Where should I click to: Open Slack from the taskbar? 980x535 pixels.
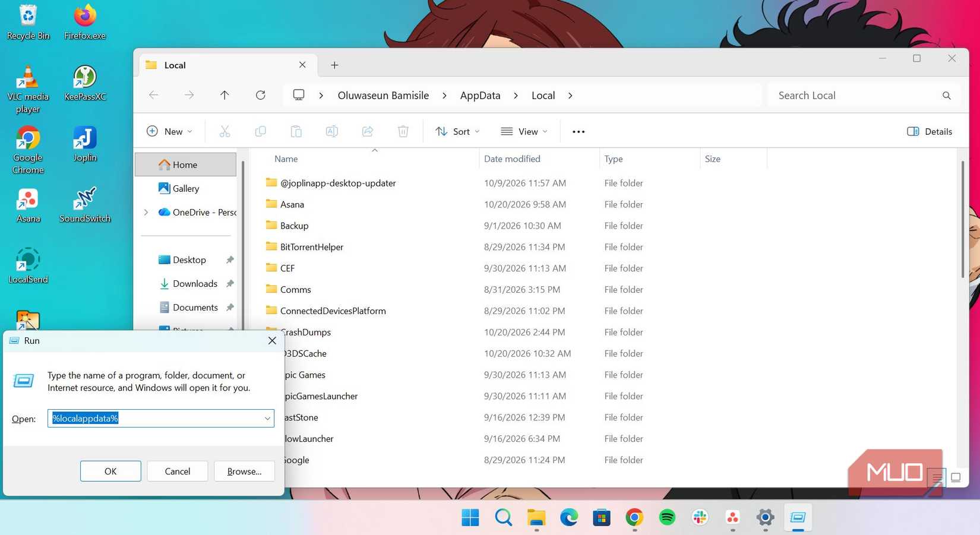pyautogui.click(x=700, y=517)
